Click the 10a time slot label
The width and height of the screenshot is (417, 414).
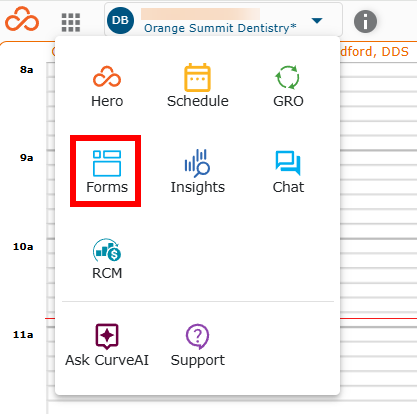(x=23, y=247)
